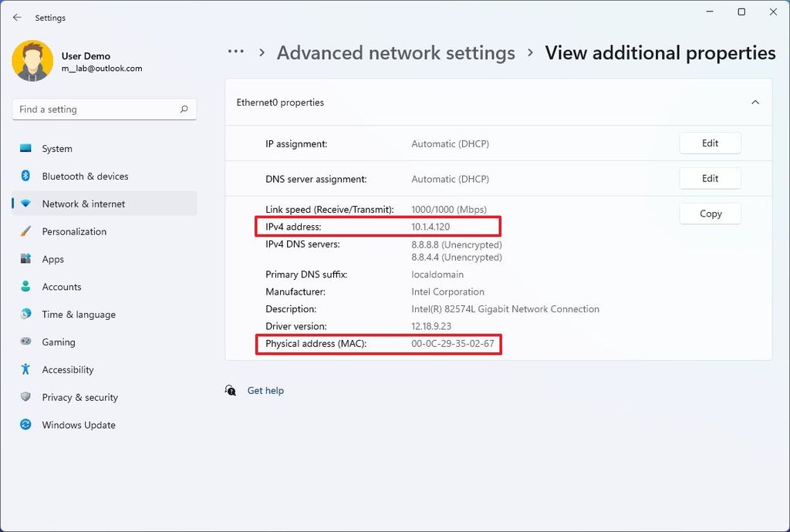
Task: Select the Time & language clock icon
Action: click(25, 314)
